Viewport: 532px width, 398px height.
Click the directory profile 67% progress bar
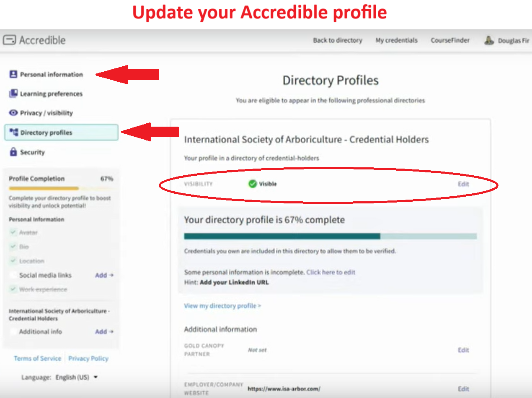pos(331,237)
